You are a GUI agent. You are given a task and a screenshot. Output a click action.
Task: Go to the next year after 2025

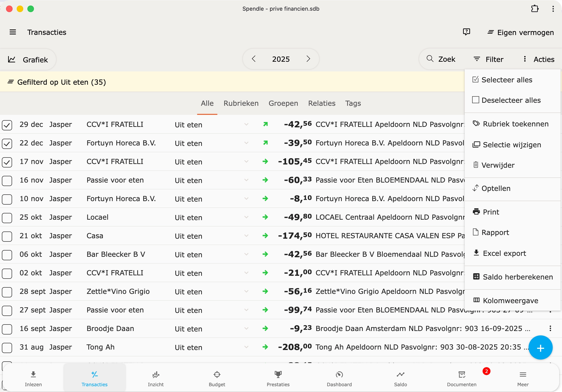(x=308, y=59)
